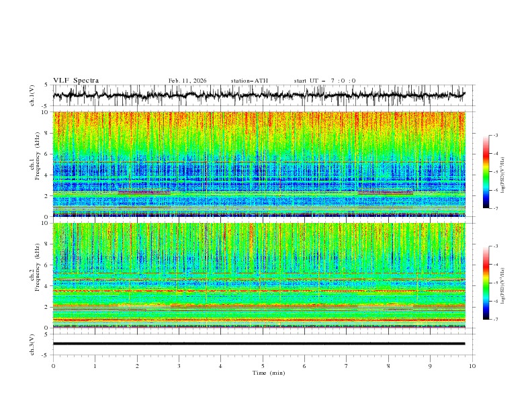Click the time axis tick label "10"
The image size is (532, 411).
coord(472,366)
